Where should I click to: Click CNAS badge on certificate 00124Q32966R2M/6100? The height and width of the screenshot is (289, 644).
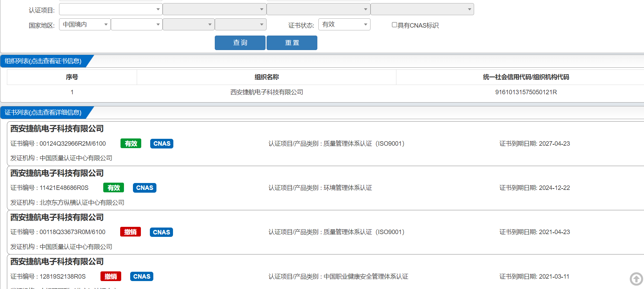coord(162,144)
